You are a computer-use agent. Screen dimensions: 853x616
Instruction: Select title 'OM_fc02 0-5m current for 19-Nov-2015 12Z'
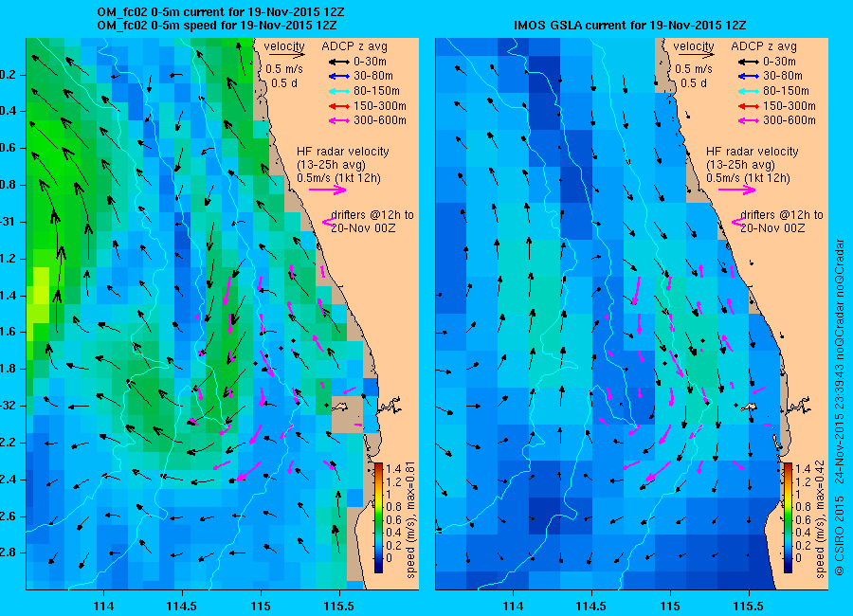(220, 12)
